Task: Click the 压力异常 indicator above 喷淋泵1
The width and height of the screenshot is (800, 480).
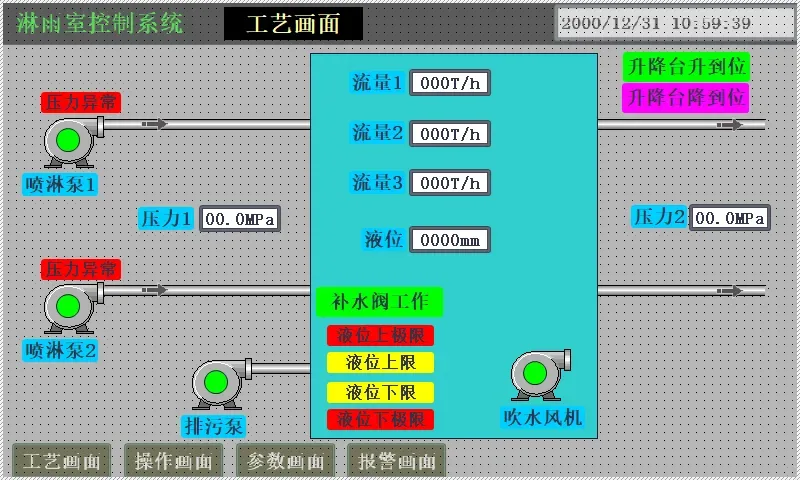Action: [81, 103]
